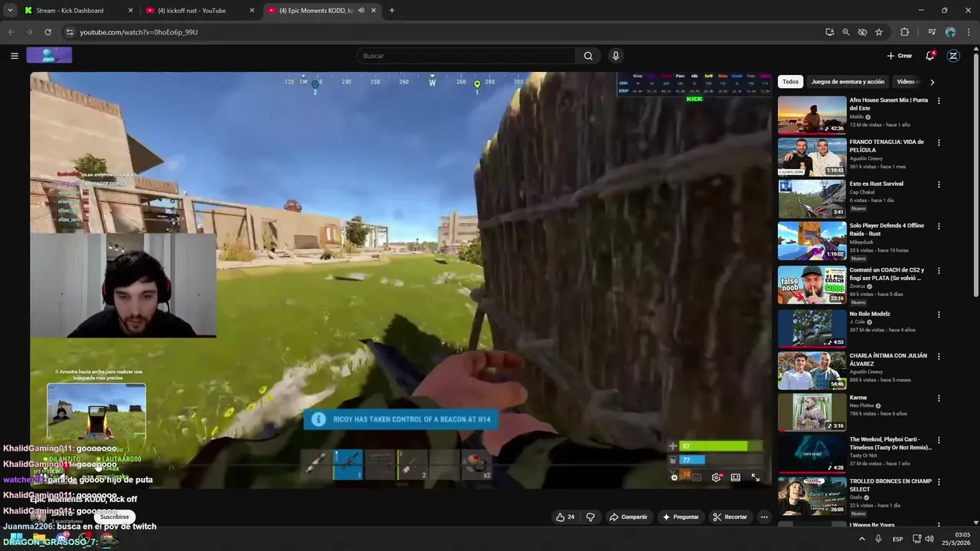Open options for Karma video
Screen dimensions: 980x551
point(939,399)
